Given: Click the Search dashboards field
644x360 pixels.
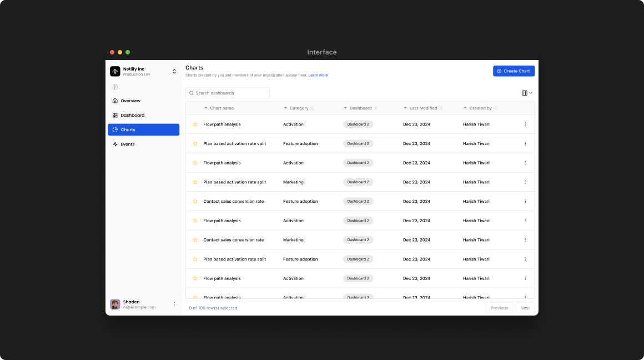Looking at the screenshot, I should click(x=228, y=93).
